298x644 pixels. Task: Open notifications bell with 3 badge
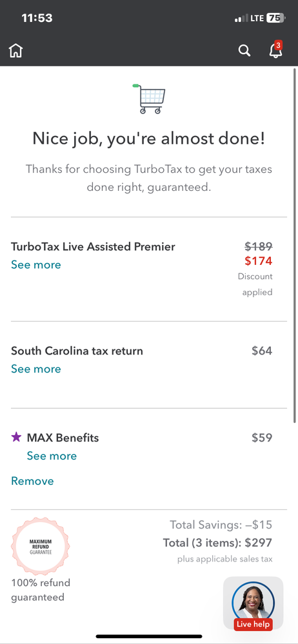coord(276,49)
